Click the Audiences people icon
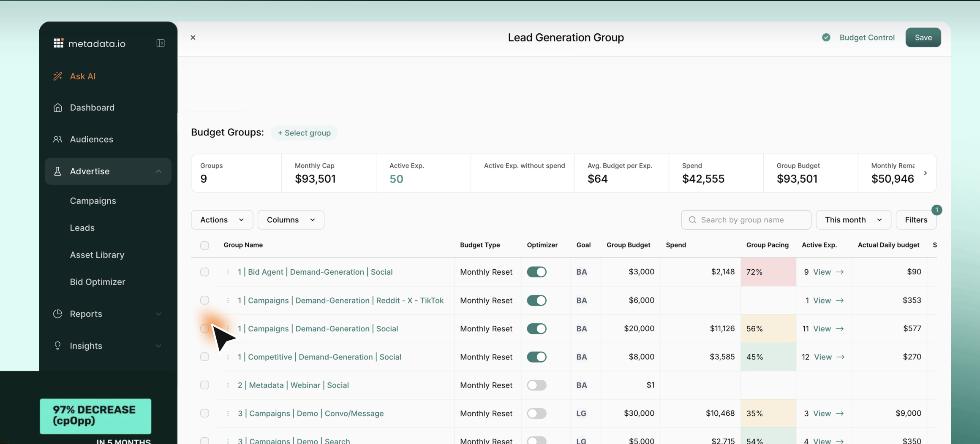 pyautogui.click(x=58, y=139)
